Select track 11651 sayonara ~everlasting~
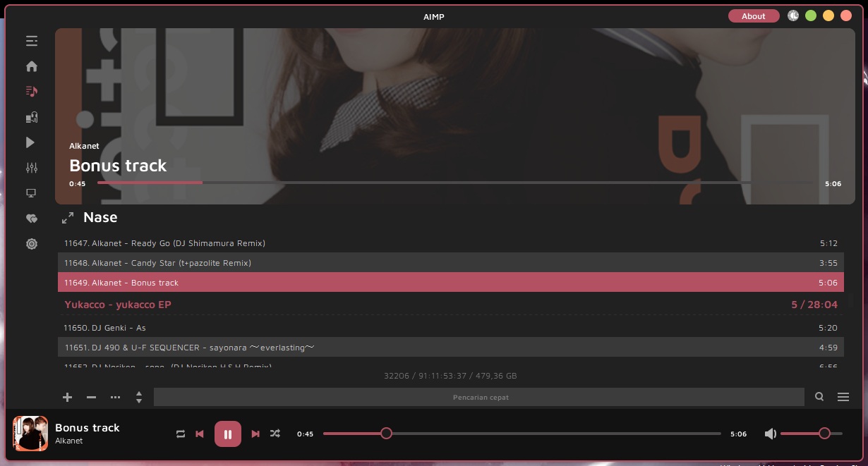868x466 pixels. [x=451, y=348]
